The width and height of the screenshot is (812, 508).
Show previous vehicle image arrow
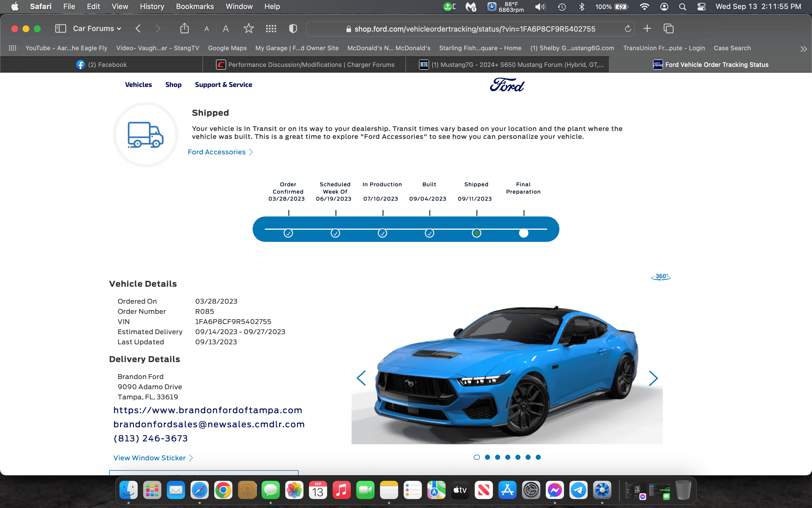361,378
